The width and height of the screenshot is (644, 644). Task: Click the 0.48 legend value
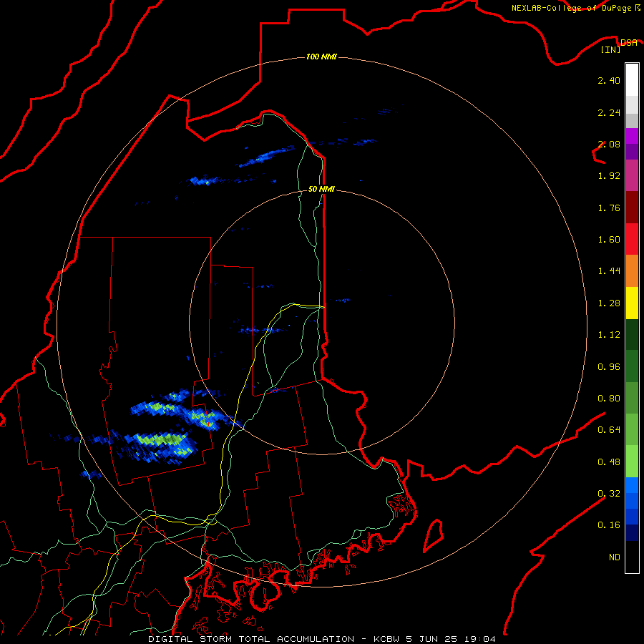click(609, 462)
